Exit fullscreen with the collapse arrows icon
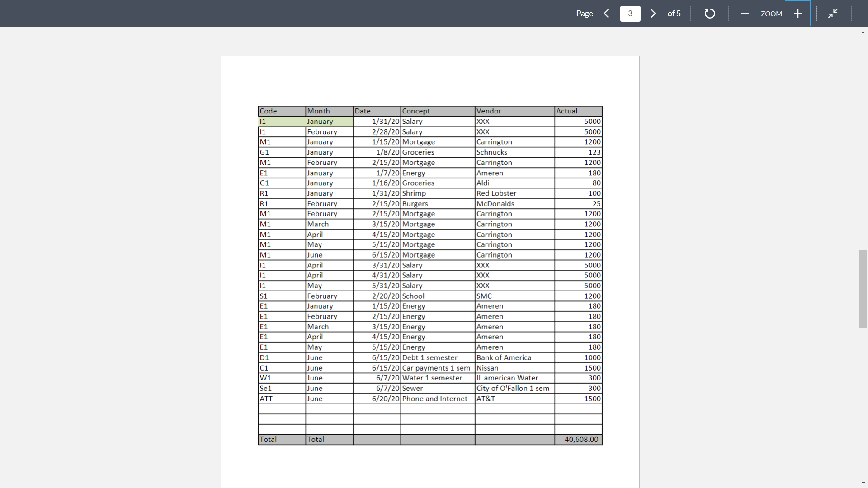The image size is (868, 488). coord(833,14)
